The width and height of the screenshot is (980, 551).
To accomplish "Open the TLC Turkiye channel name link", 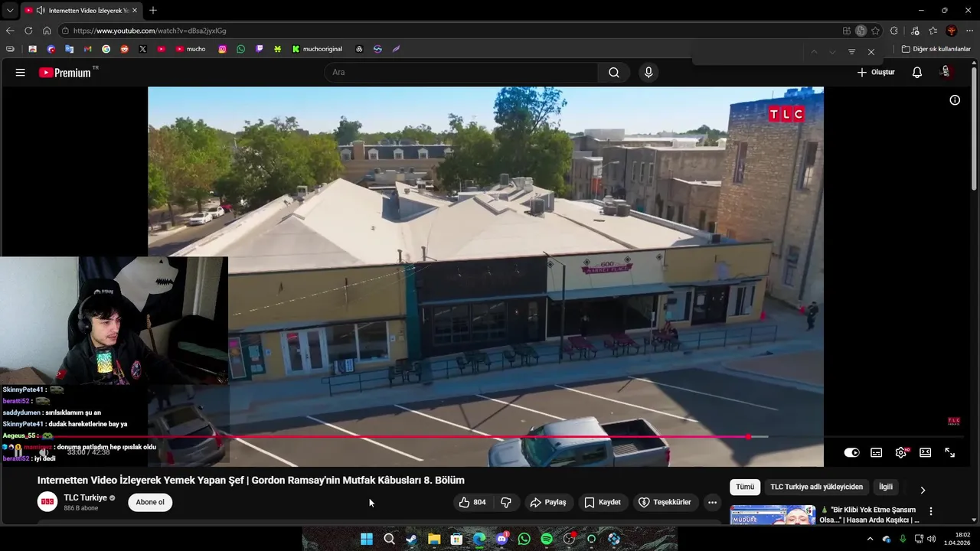I will pos(85,497).
